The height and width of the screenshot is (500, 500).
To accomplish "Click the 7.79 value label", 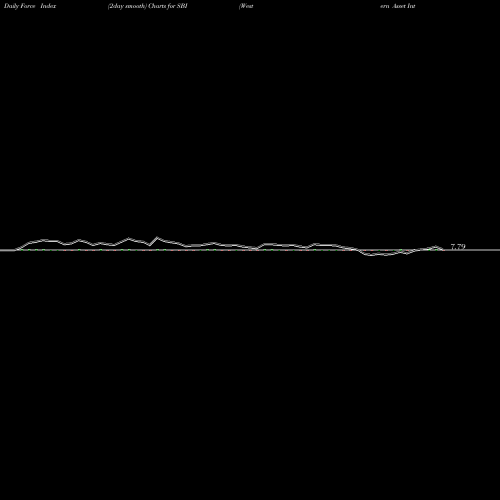I will click(458, 247).
